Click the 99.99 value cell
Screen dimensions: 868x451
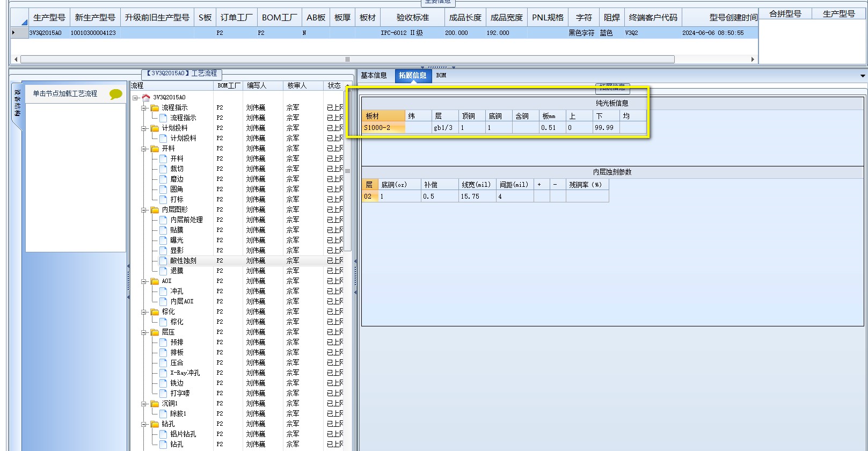(x=606, y=128)
